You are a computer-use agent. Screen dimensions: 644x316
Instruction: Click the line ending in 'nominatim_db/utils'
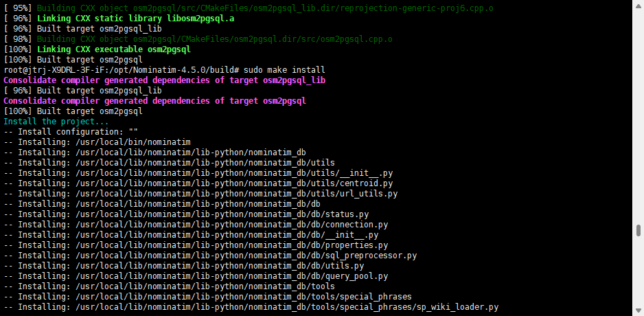tap(170, 163)
